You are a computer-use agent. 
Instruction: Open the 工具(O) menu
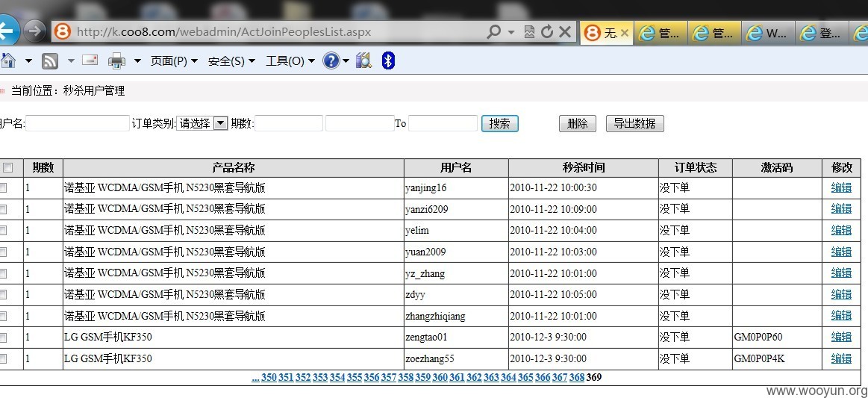click(x=290, y=61)
